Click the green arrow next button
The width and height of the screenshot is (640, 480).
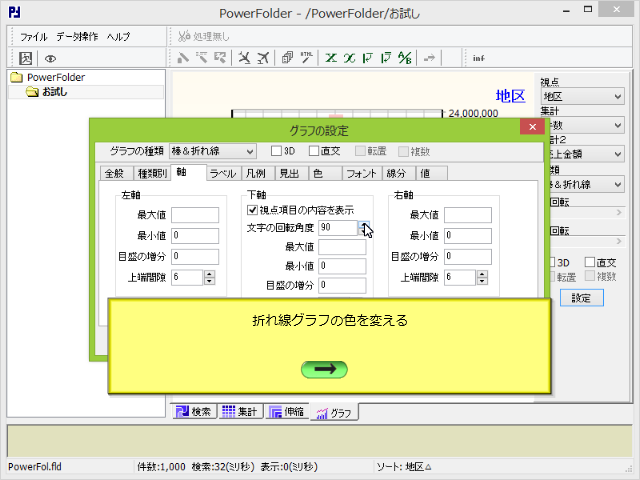(324, 369)
